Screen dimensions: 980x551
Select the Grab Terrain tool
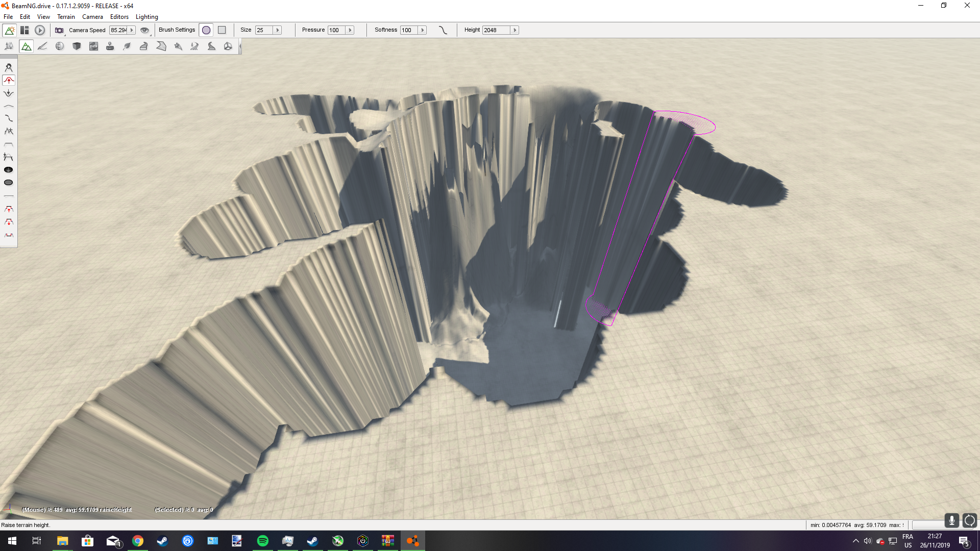9,67
